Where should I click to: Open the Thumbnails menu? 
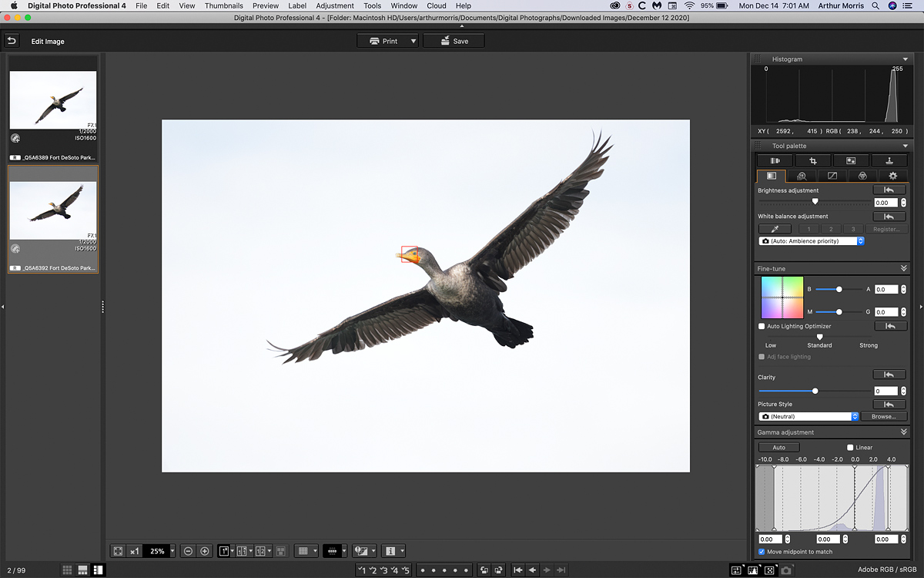tap(223, 5)
